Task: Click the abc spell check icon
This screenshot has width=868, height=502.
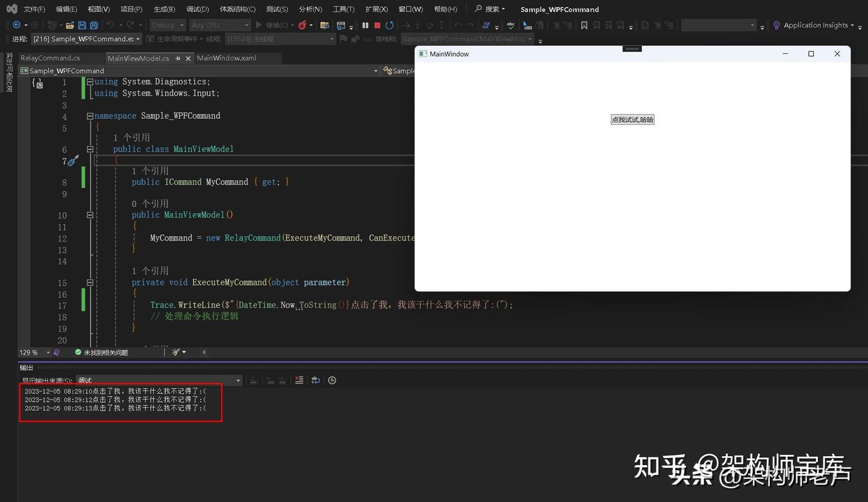Action: [x=511, y=25]
